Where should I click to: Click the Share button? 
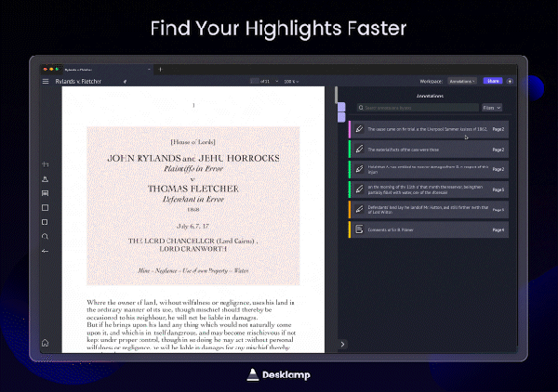click(x=493, y=81)
